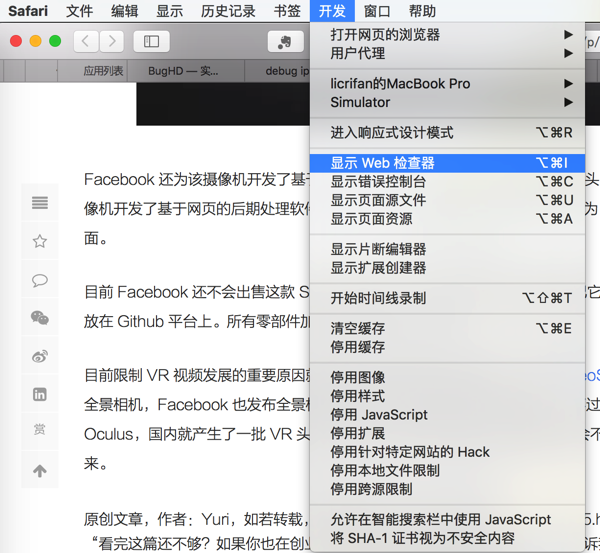Open the 编辑 menu
Image resolution: width=600 pixels, height=553 pixels.
pos(125,11)
